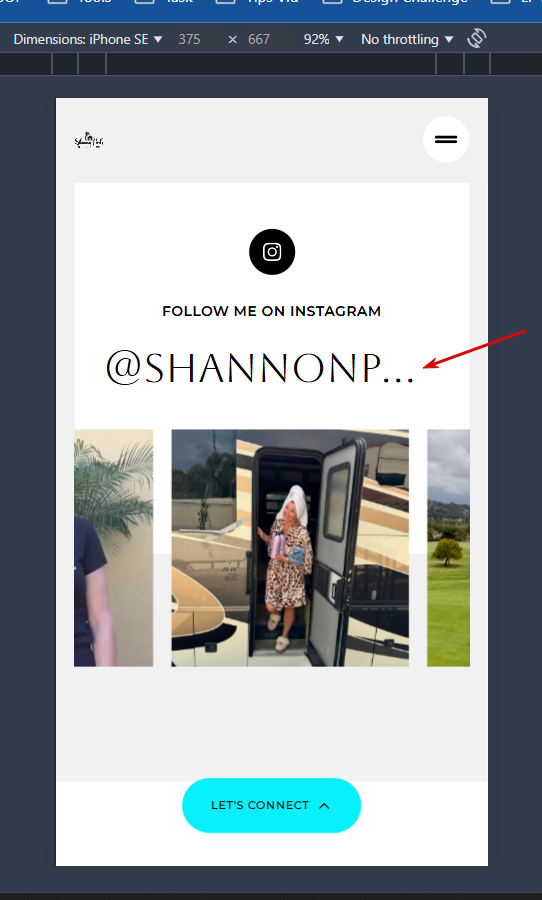Click the viewport height field showing 667
Image resolution: width=542 pixels, height=900 pixels.
click(259, 39)
